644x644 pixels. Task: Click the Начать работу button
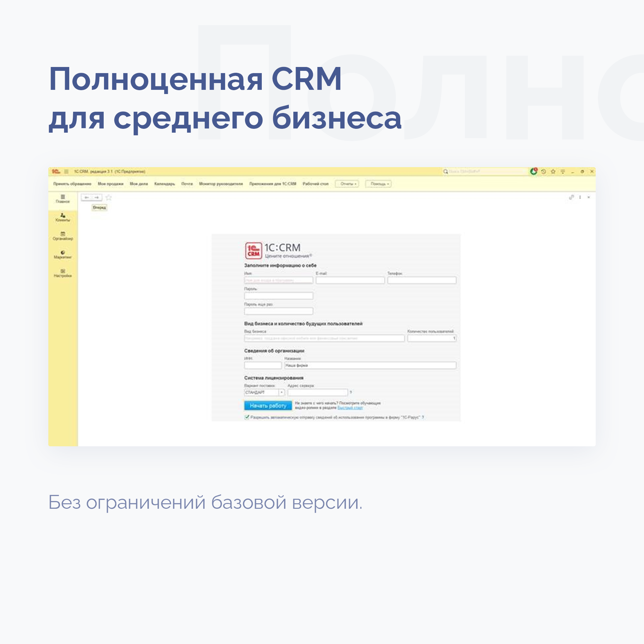pyautogui.click(x=268, y=406)
